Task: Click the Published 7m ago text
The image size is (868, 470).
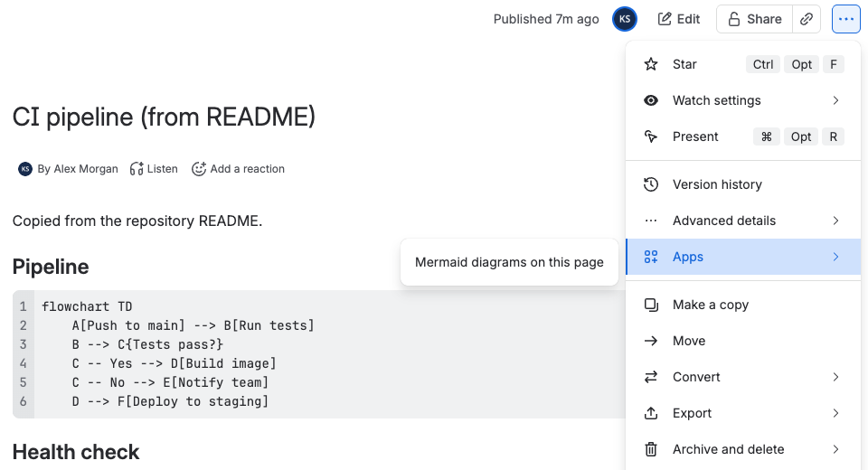Action: click(x=546, y=19)
